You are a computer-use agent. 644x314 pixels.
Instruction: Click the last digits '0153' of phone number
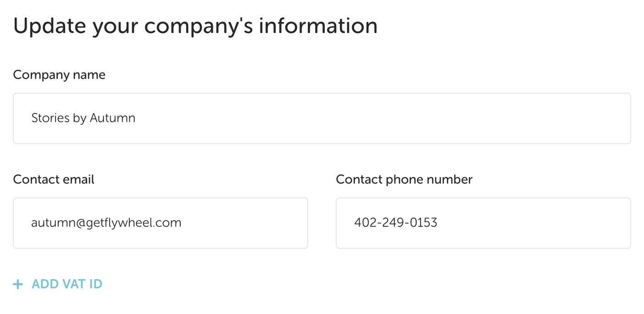click(425, 223)
